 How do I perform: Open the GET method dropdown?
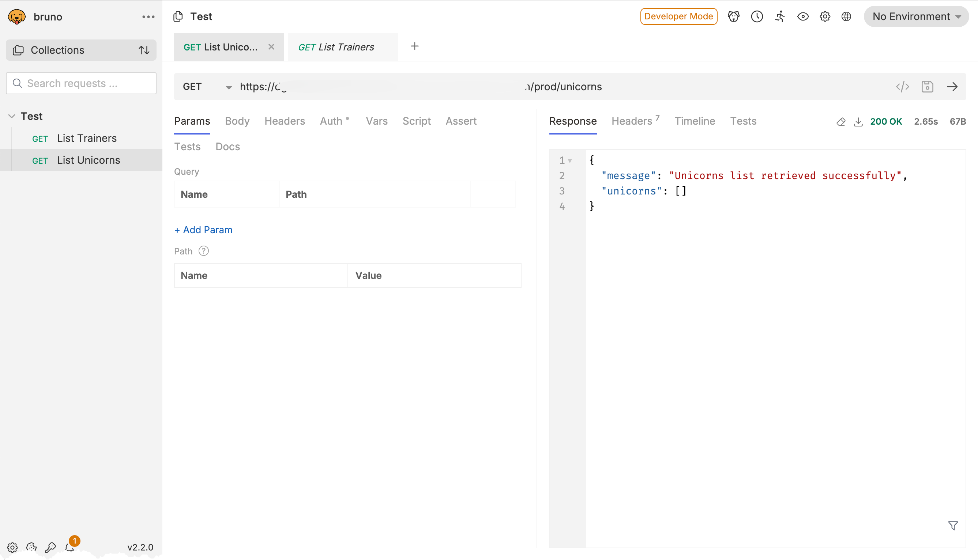tap(207, 87)
